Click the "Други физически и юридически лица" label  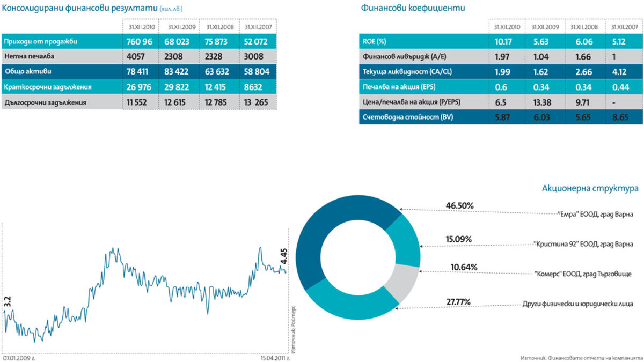point(579,304)
